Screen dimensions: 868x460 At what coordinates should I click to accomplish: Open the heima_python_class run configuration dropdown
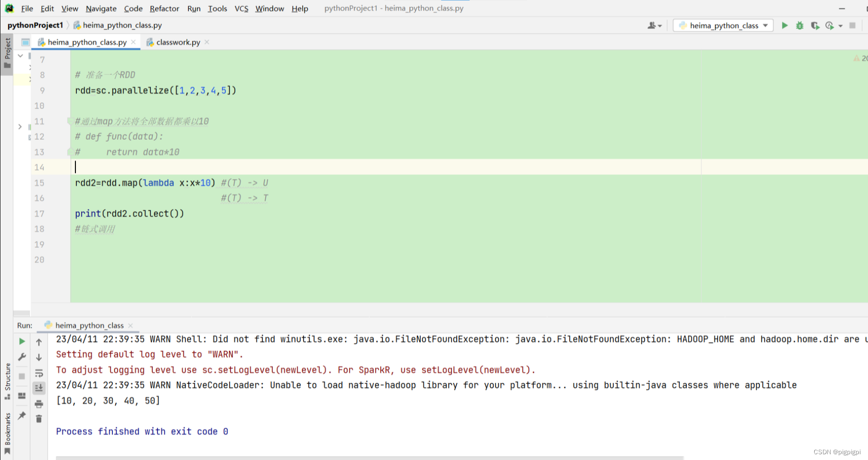click(723, 25)
